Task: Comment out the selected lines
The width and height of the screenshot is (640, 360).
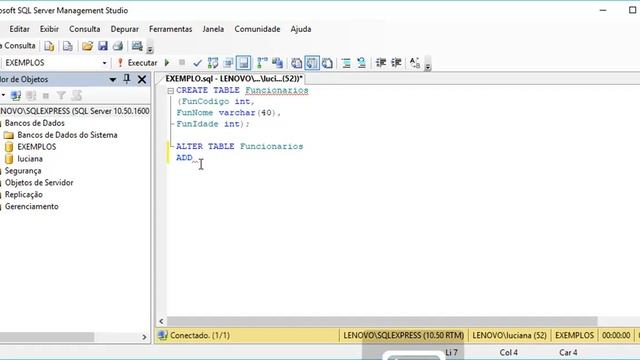Action: pos(346,63)
